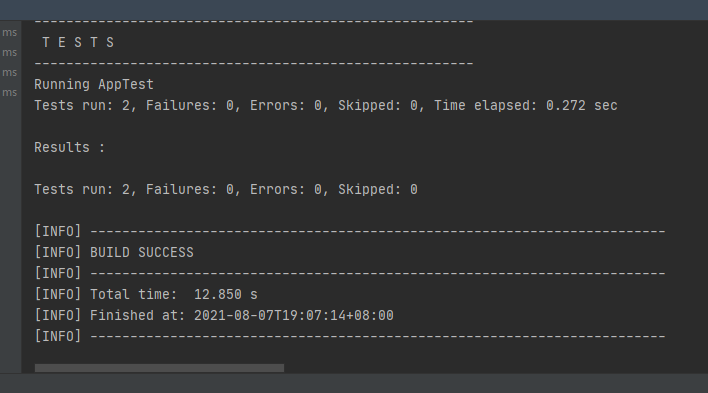
Task: Place the caret on the Running AppTest line
Action: coord(94,84)
